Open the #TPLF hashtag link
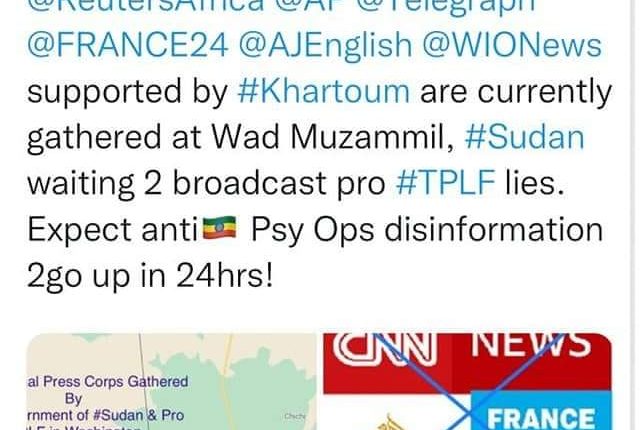Screen dimensions: 640x430 pos(446,182)
